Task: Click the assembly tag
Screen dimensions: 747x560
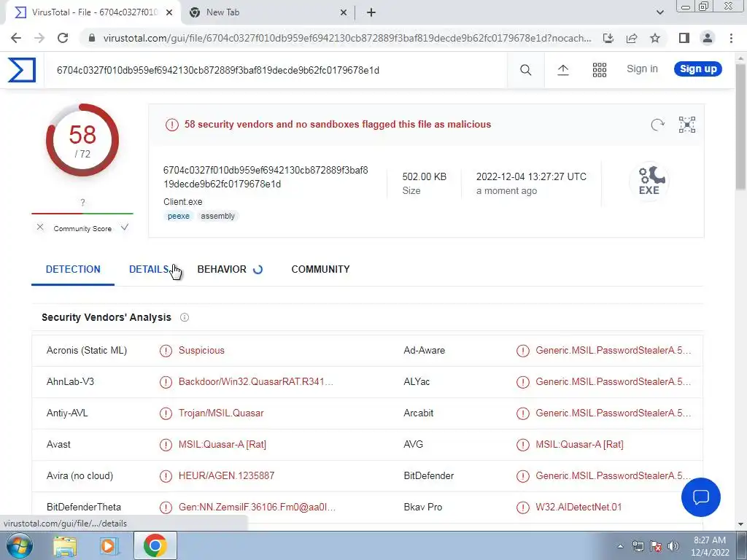Action: [217, 216]
